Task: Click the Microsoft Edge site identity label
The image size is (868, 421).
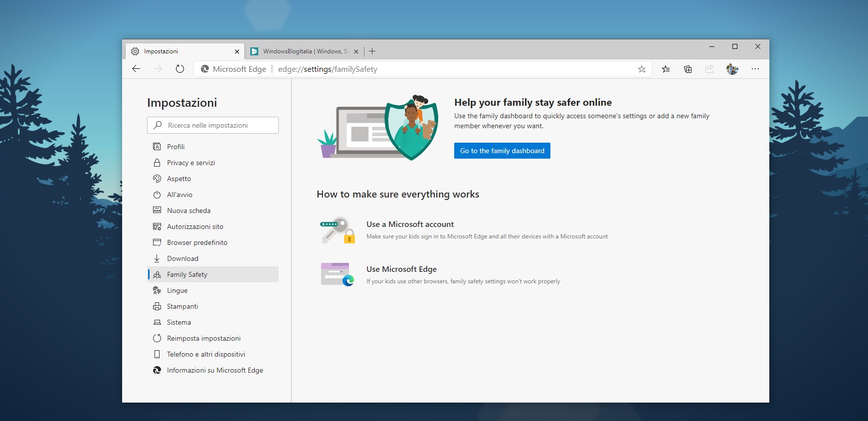Action: click(233, 69)
